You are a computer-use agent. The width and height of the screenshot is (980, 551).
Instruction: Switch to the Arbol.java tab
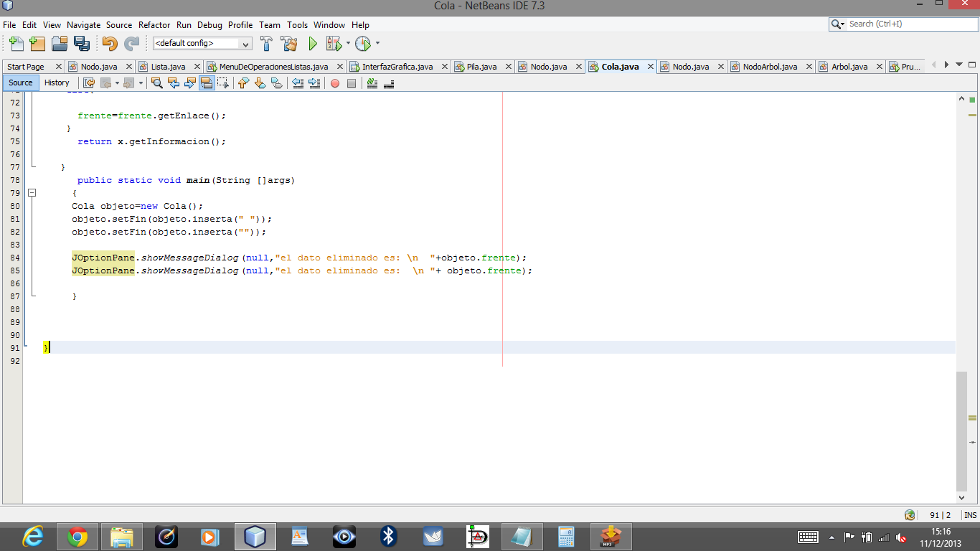click(849, 67)
